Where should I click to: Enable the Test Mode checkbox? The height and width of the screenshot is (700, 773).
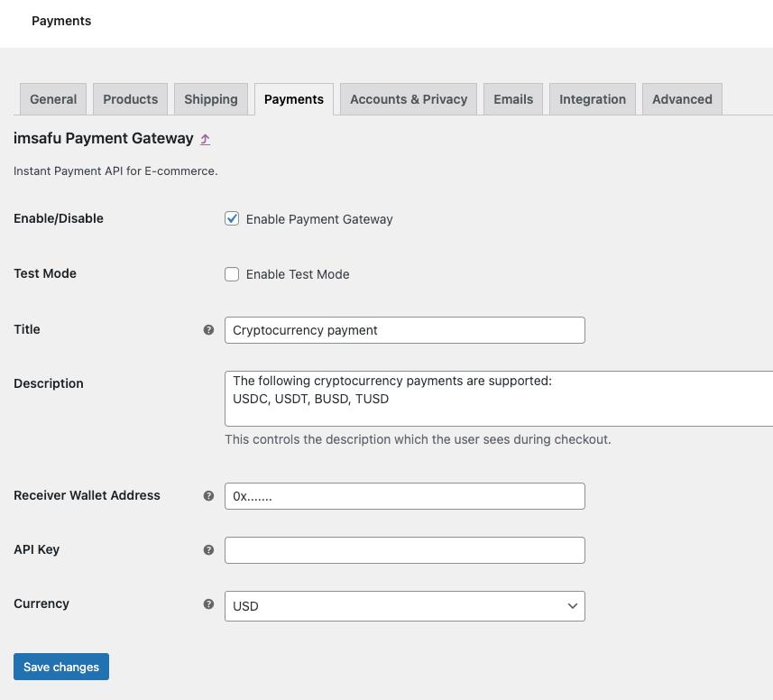coord(232,274)
